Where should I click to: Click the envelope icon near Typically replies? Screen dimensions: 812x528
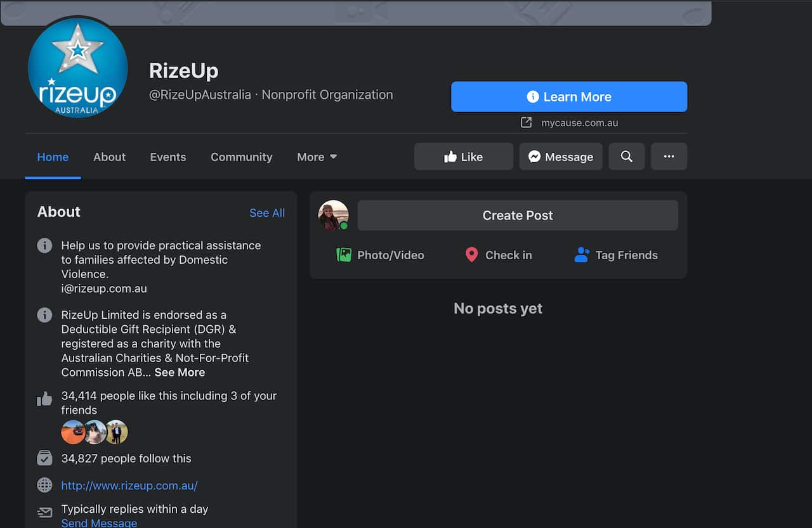[x=44, y=512]
